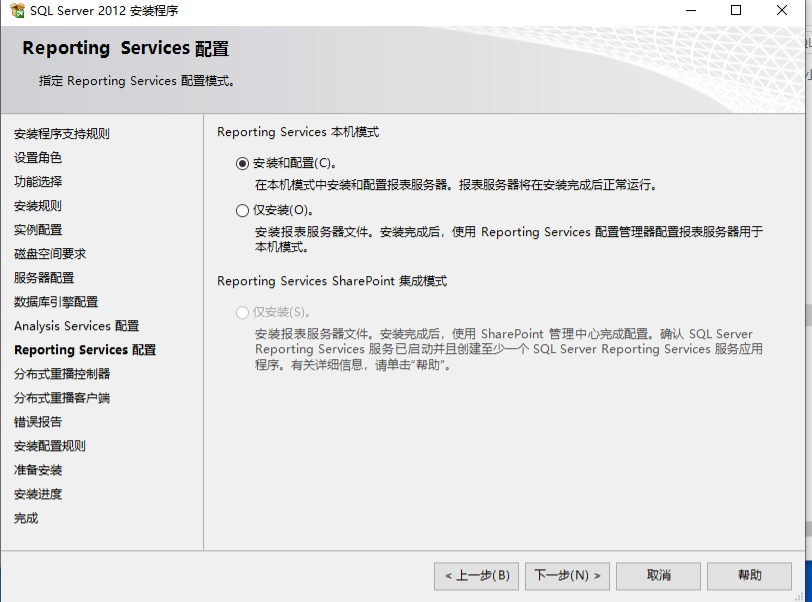Open the Analysis Services 配置 step
Viewport: 812px width, 602px height.
click(77, 326)
